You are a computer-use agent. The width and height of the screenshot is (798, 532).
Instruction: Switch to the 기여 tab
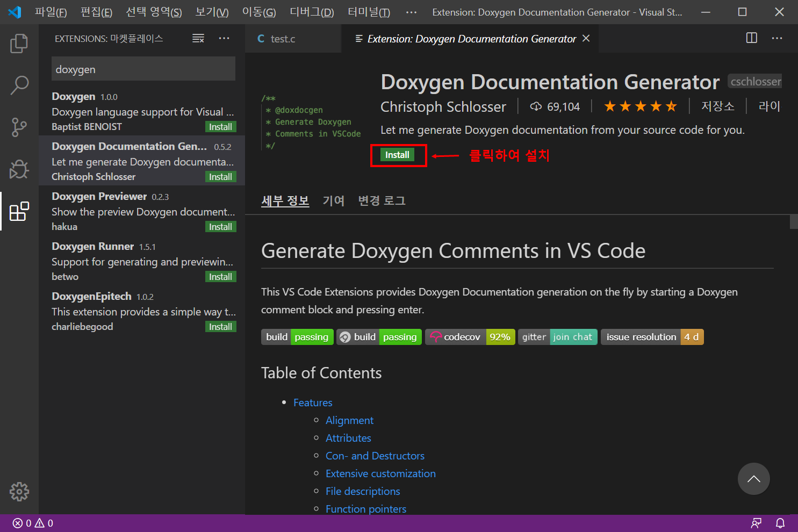pyautogui.click(x=333, y=201)
